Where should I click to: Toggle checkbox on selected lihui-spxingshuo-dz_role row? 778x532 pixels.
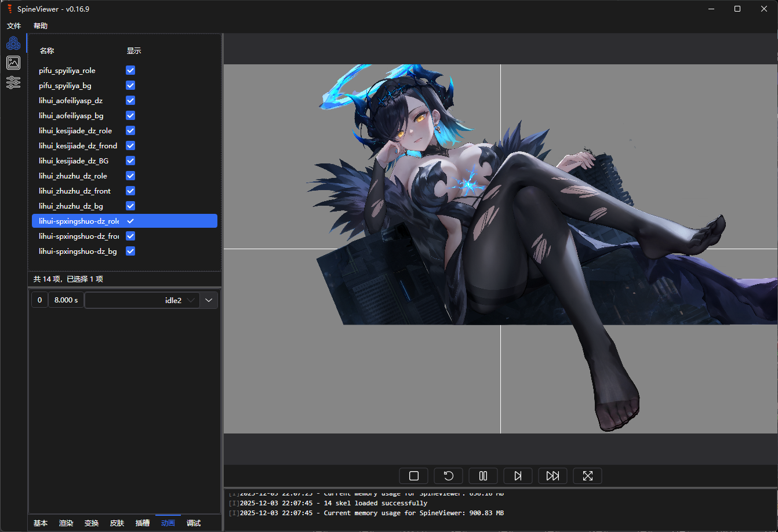pyautogui.click(x=130, y=221)
